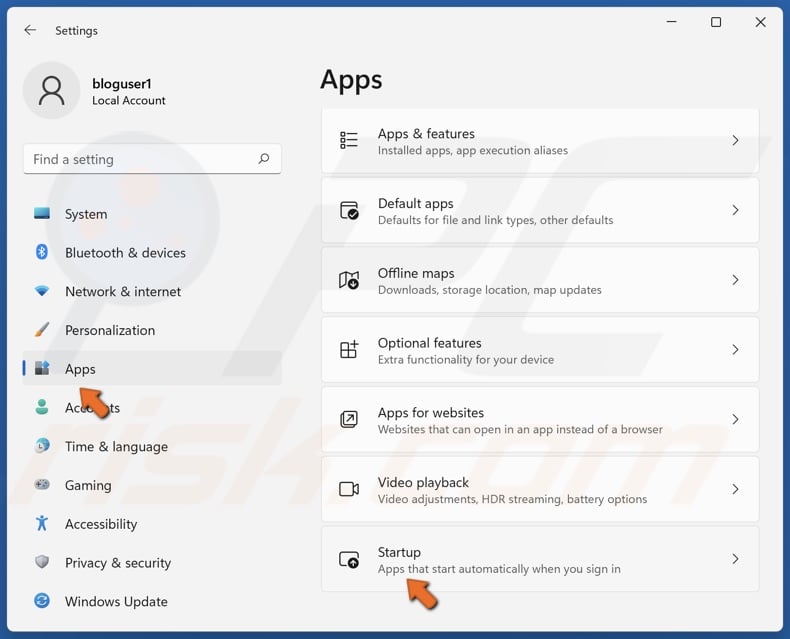This screenshot has height=639, width=790.
Task: Click the search magnifier icon
Action: click(264, 159)
